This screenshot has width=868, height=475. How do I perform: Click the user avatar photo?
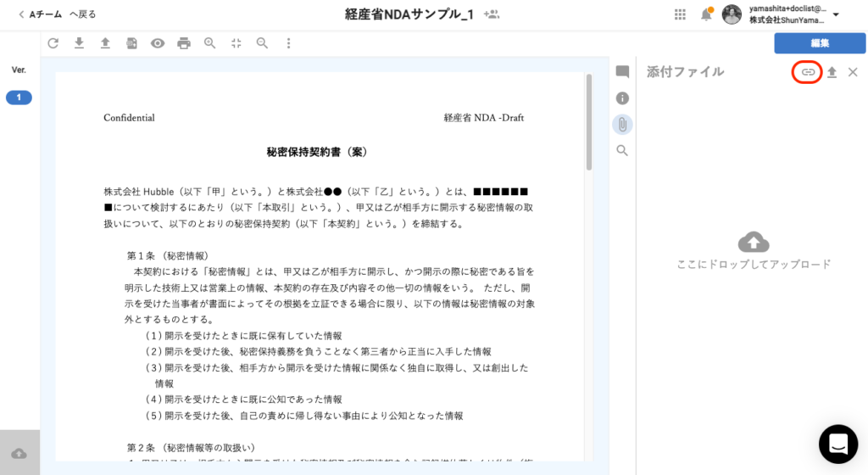click(732, 15)
